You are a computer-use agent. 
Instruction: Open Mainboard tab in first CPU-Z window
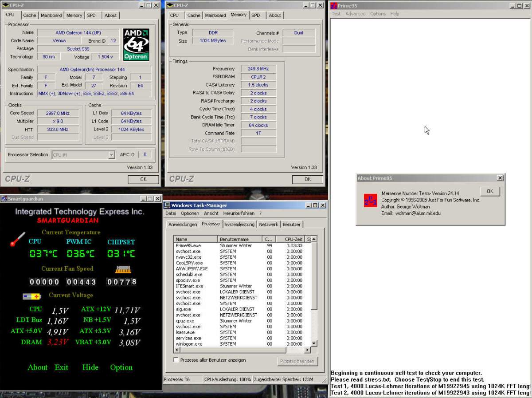(51, 15)
